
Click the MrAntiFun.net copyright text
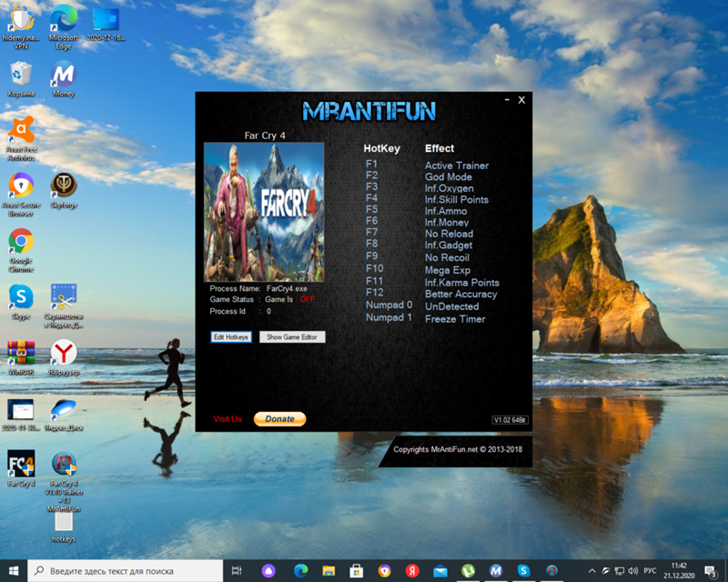458,449
